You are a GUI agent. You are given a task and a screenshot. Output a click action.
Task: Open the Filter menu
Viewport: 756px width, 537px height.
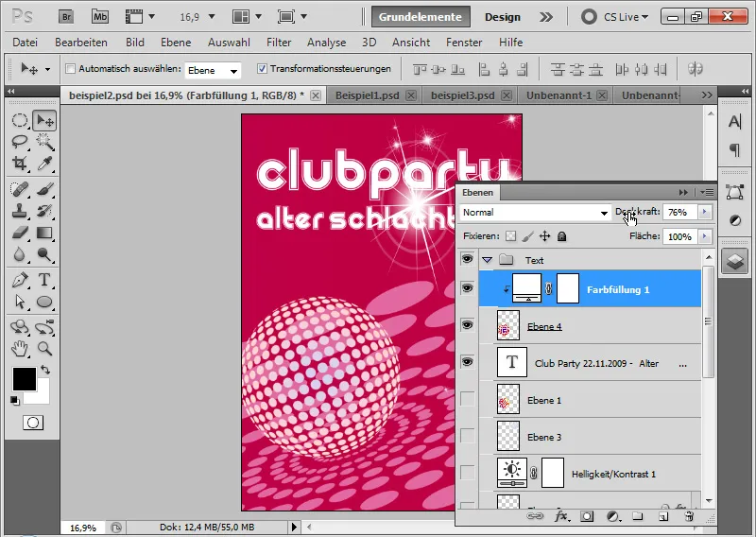click(x=279, y=43)
